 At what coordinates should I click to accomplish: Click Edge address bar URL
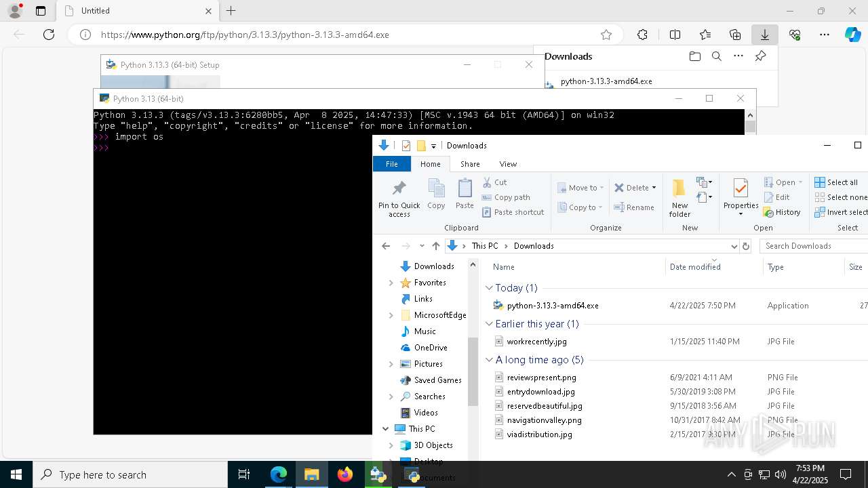click(245, 35)
